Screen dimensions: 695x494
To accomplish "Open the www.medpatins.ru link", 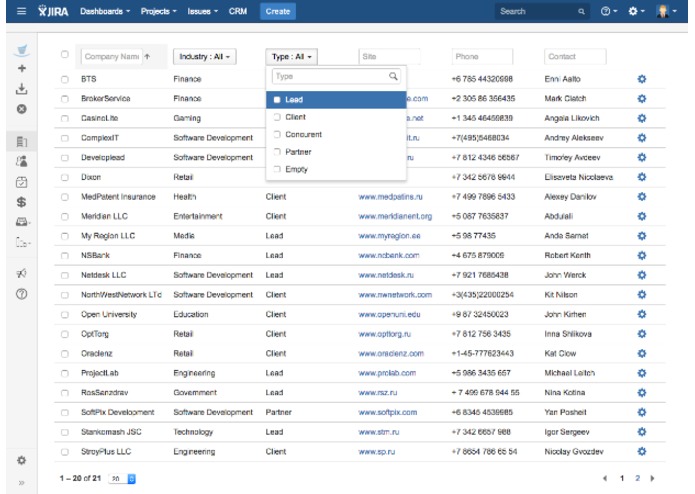I will tap(390, 197).
